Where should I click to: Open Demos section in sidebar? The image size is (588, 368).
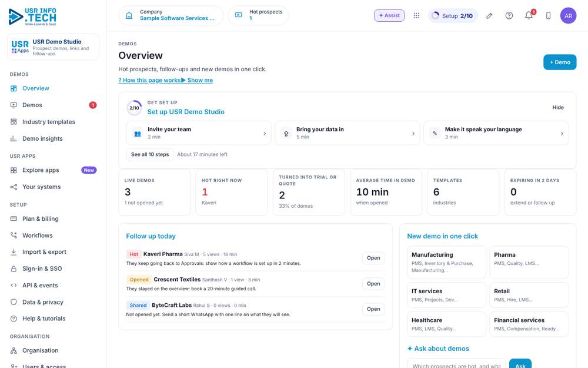tap(54, 105)
